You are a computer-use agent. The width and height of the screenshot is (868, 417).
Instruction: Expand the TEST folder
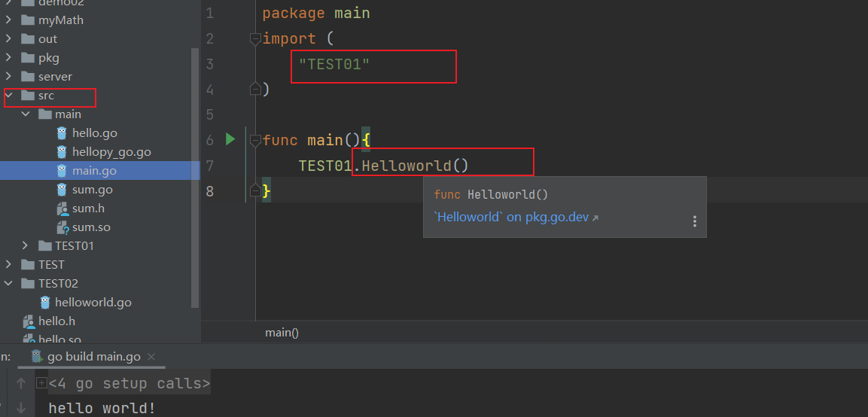pyautogui.click(x=9, y=264)
